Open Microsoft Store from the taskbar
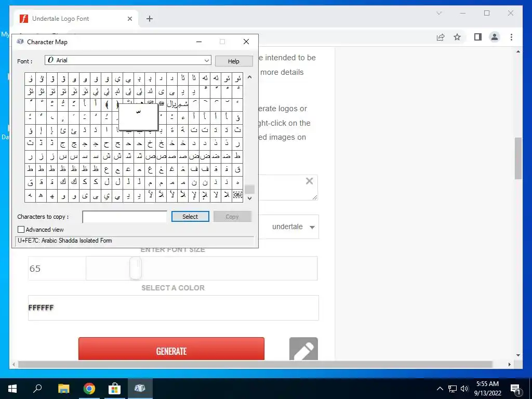The height and width of the screenshot is (399, 532). click(x=115, y=388)
